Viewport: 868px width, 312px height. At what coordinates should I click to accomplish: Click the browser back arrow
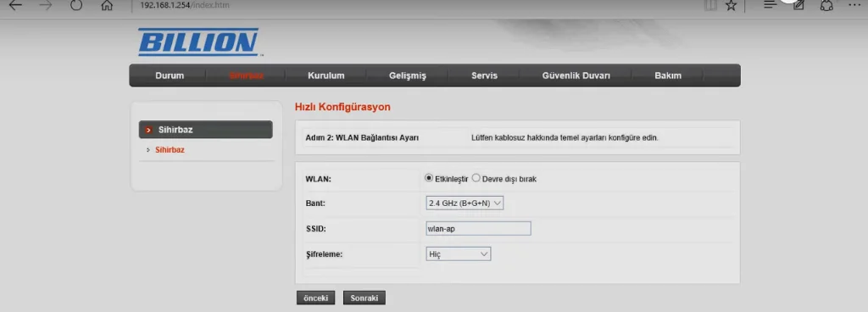[x=15, y=6]
